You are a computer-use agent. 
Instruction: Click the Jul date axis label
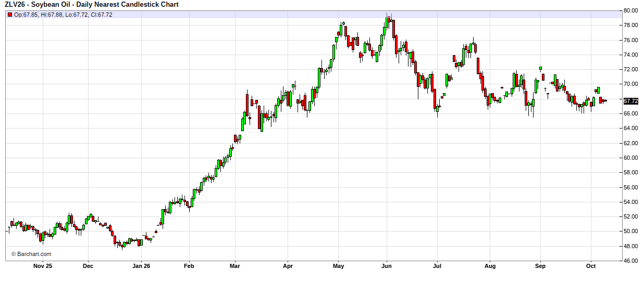(437, 266)
